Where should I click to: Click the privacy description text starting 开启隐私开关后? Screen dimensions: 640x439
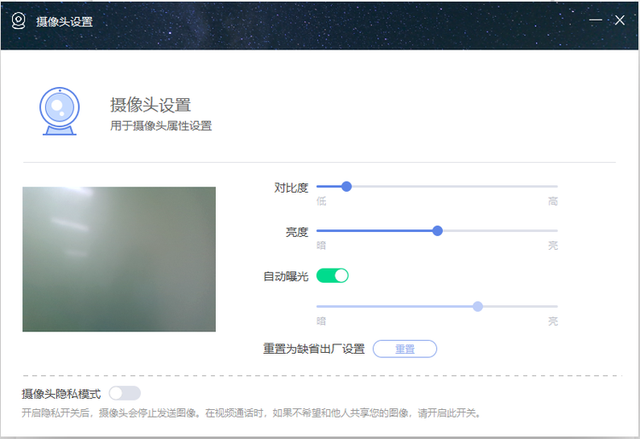tap(251, 413)
